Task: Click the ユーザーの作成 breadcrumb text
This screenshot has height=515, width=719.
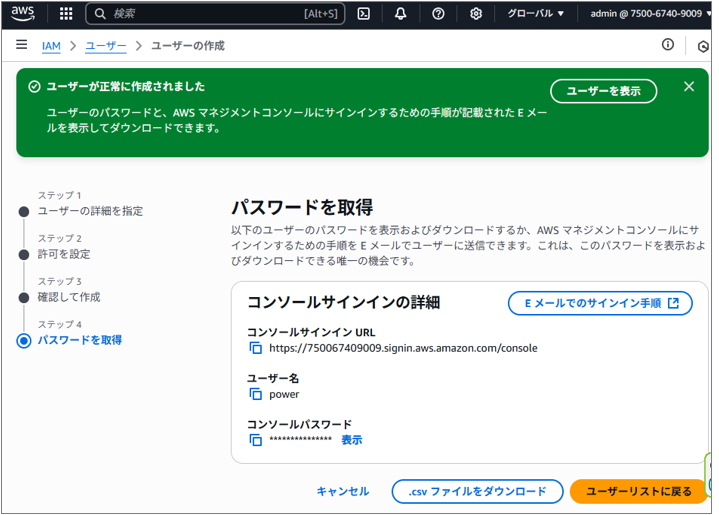Action: click(x=188, y=46)
